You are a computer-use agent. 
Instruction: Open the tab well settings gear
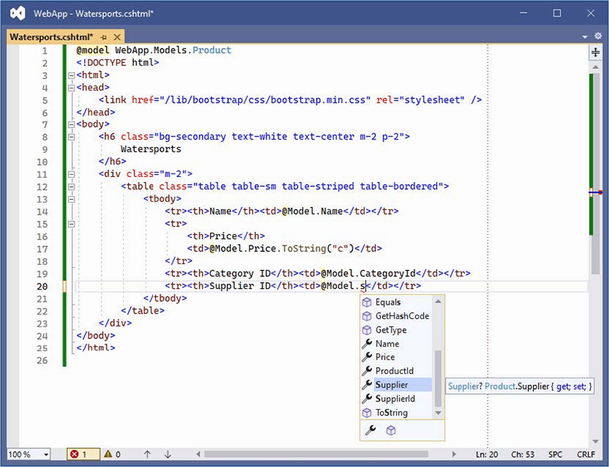pyautogui.click(x=598, y=36)
